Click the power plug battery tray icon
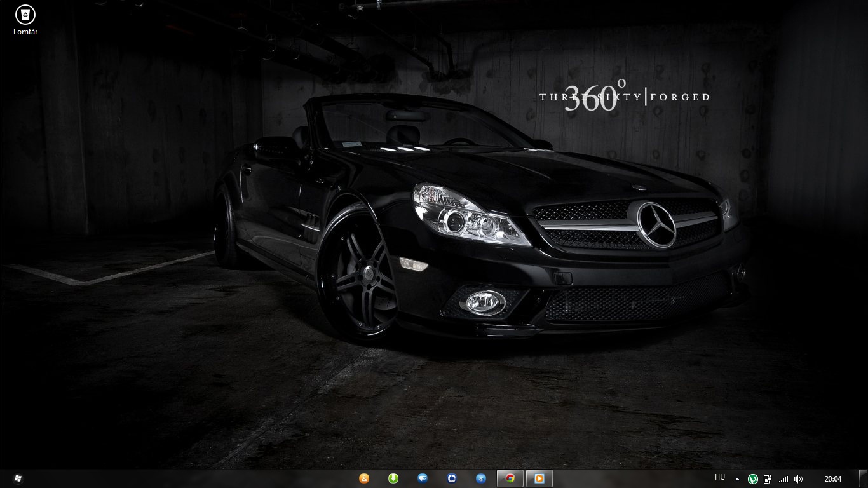This screenshot has width=868, height=488. [768, 479]
